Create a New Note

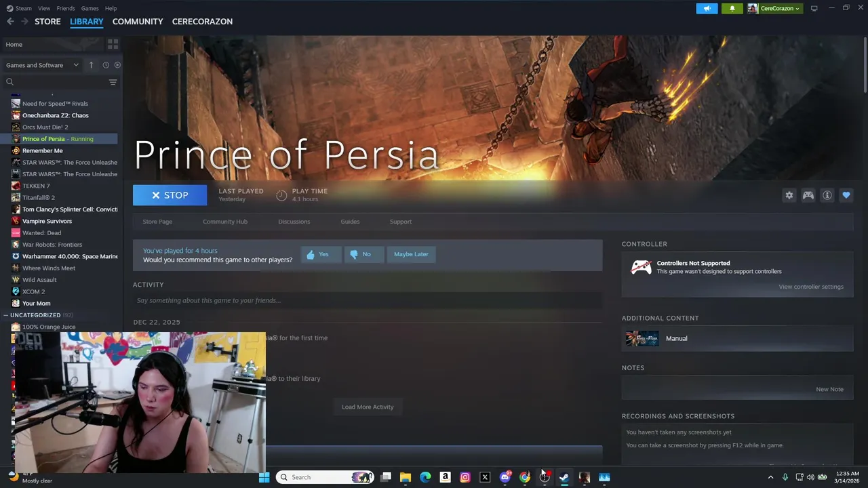[829, 389]
